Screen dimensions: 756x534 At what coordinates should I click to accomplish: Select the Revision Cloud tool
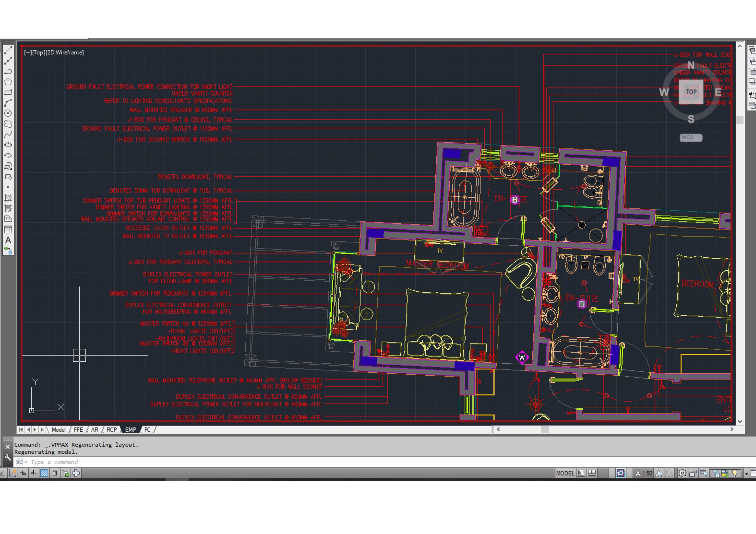(8, 123)
